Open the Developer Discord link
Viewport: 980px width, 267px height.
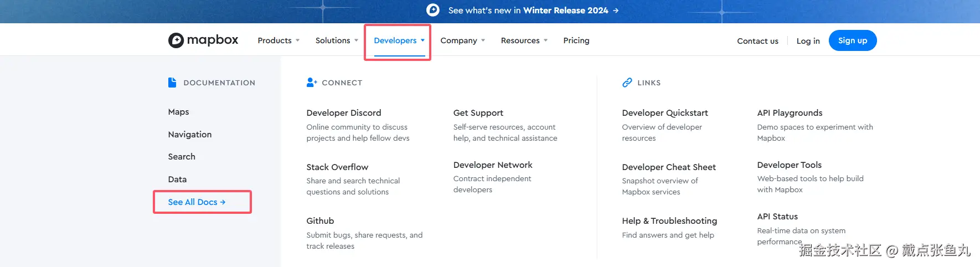[x=343, y=113]
